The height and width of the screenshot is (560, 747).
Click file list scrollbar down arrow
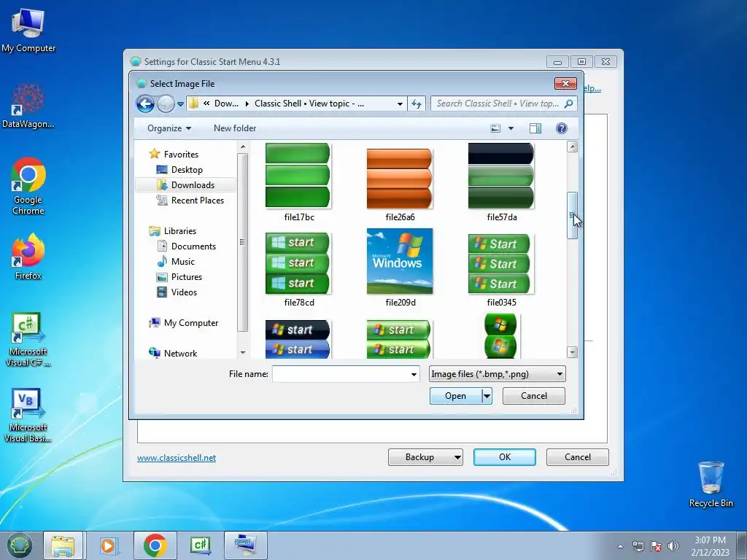572,352
